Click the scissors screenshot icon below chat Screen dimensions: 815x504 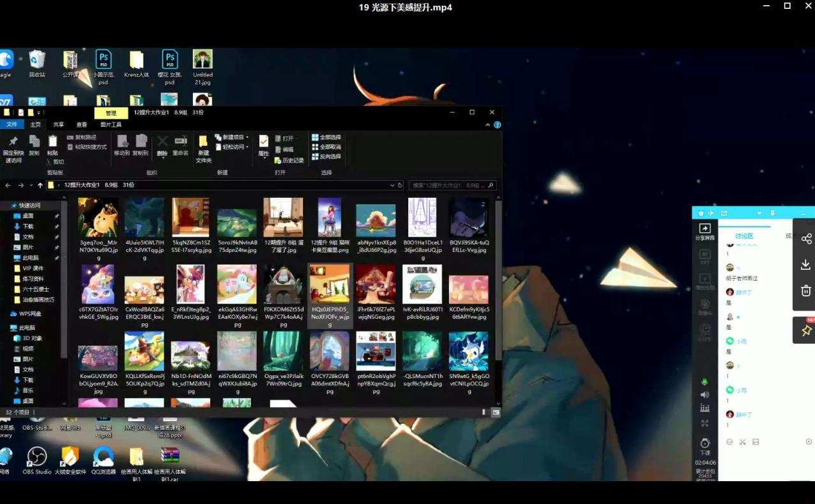point(742,442)
